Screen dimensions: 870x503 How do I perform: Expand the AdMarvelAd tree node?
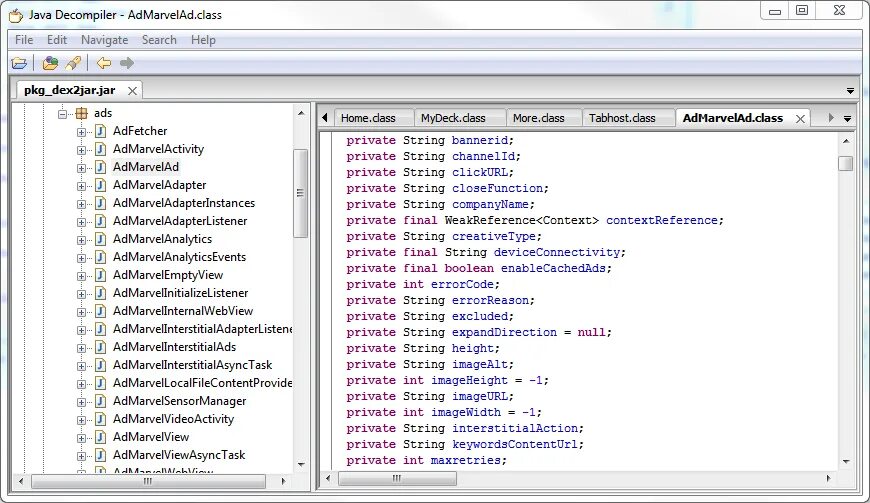coord(82,168)
